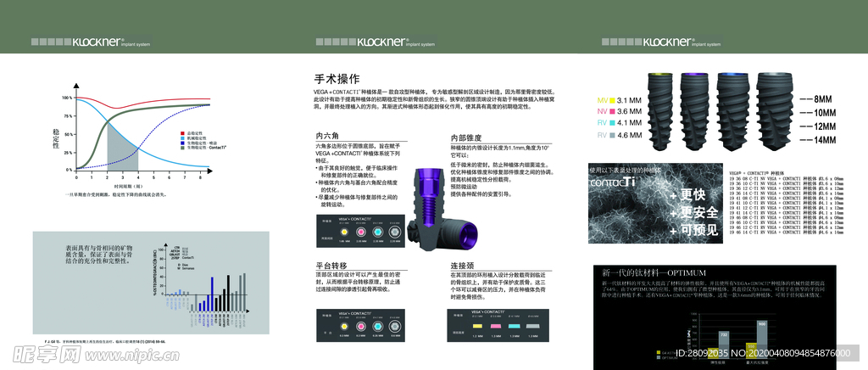Click the yellow hex icon under 内六角
868x370 pixels.
[344, 232]
